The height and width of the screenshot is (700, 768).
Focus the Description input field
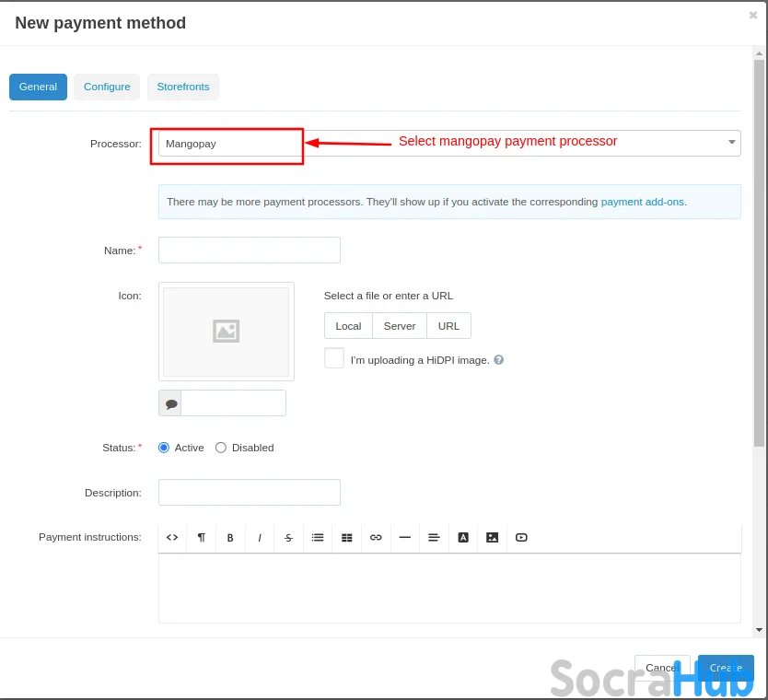tap(250, 492)
